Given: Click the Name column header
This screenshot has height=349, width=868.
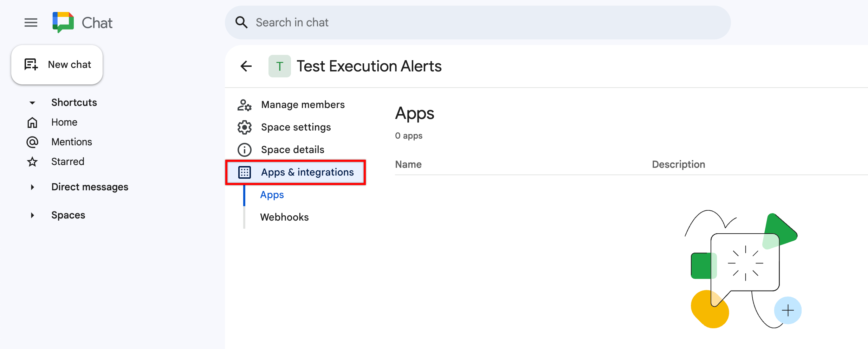Looking at the screenshot, I should (408, 164).
